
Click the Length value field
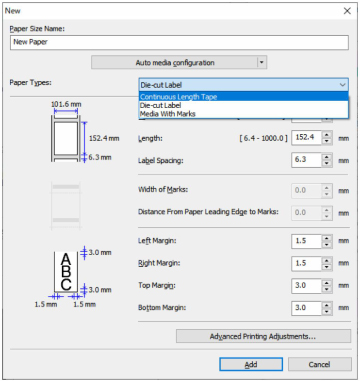306,138
